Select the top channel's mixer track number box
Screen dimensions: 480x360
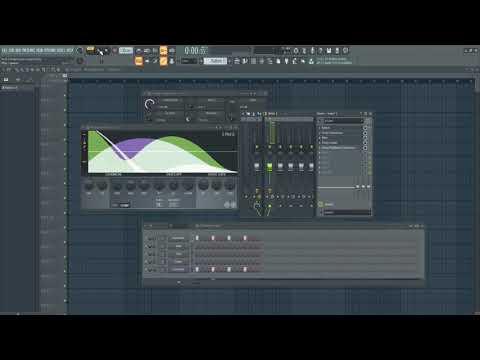click(163, 238)
